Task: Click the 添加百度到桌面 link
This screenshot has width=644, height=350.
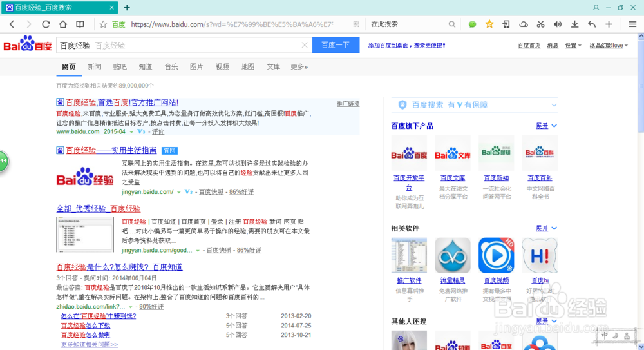Action: coord(406,46)
